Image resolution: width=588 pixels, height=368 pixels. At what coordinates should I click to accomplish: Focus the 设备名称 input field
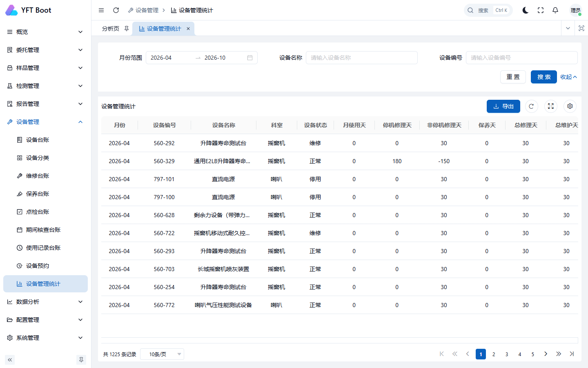coord(362,58)
